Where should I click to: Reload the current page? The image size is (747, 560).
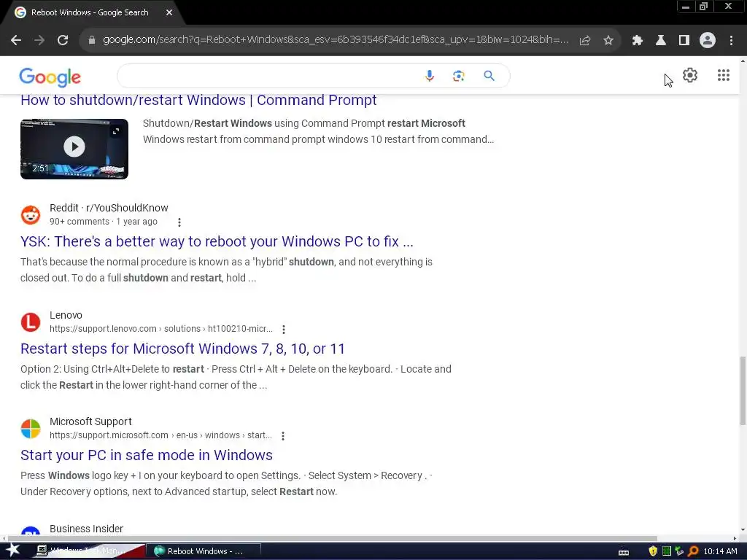(x=63, y=41)
